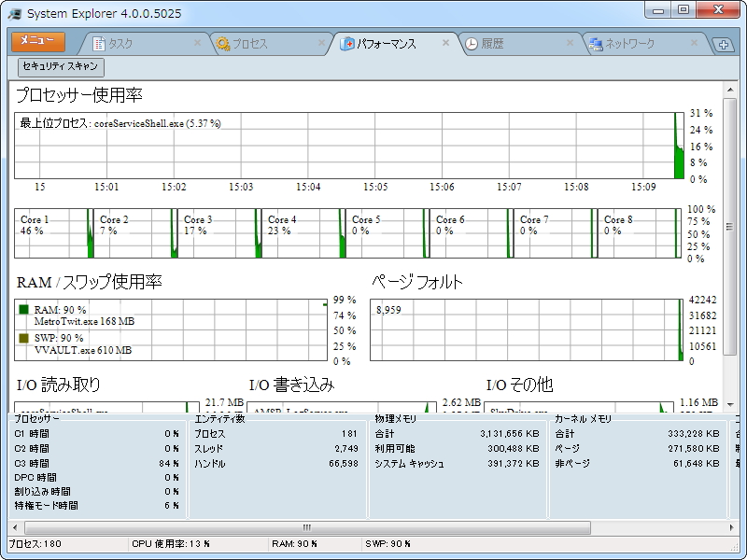This screenshot has height=560, width=747.
Task: Open the 履歴 tab
Action: point(519,44)
